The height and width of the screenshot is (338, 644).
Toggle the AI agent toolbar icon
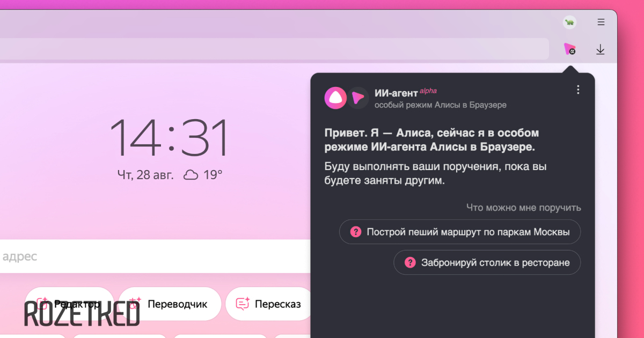tap(569, 49)
